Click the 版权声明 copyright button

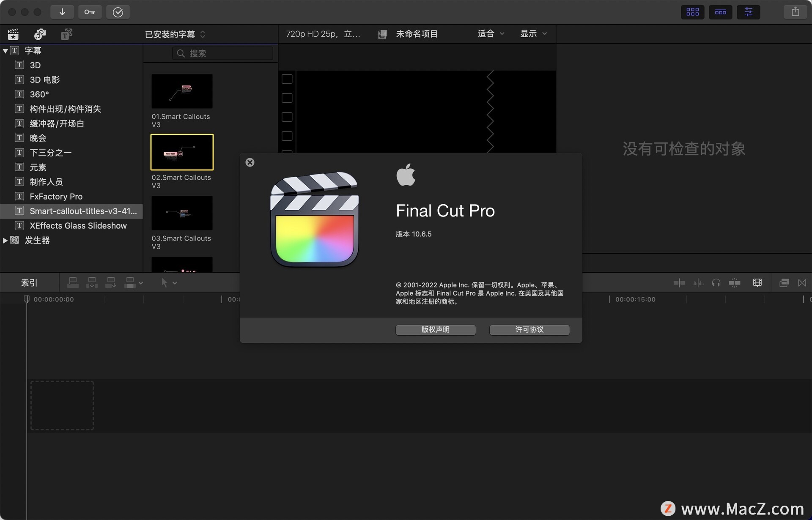435,330
